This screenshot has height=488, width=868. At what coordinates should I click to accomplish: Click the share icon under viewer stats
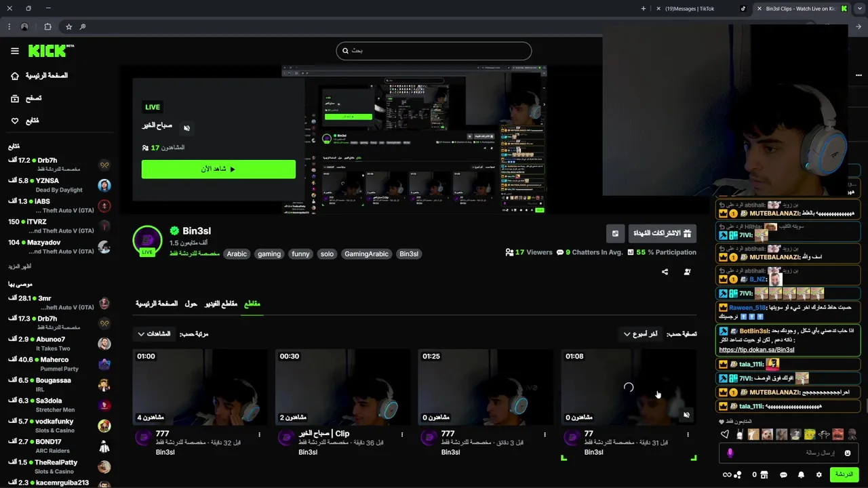coord(665,272)
